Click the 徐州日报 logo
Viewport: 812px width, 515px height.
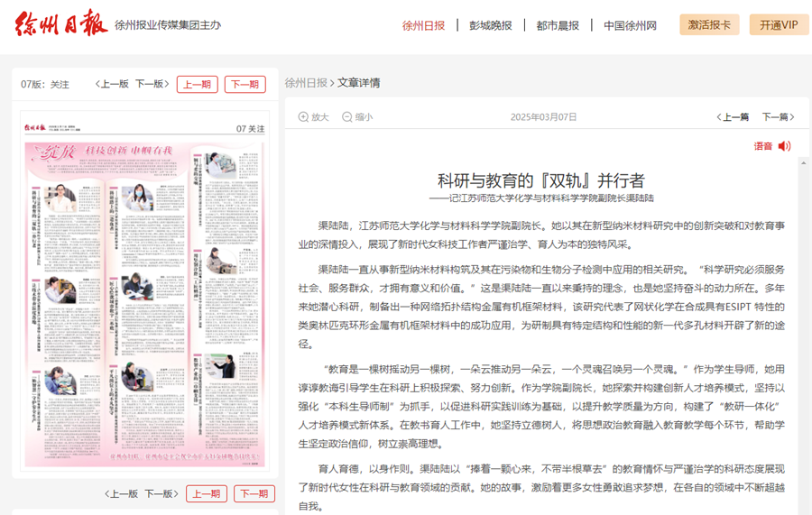pos(60,23)
